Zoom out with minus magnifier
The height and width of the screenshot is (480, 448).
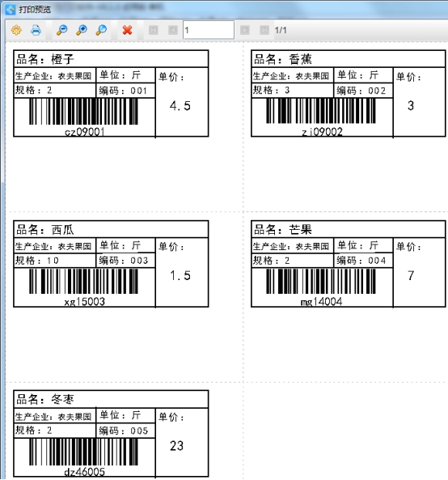(62, 30)
